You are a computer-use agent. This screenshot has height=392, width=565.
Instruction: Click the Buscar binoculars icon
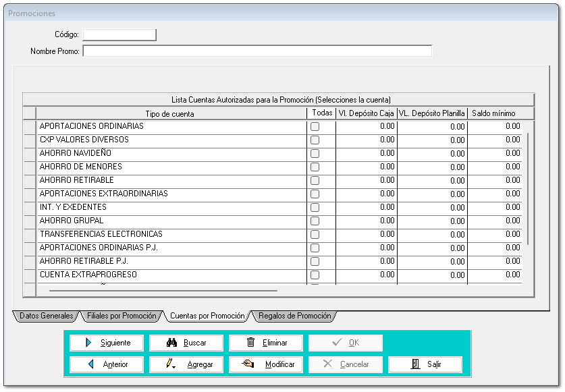(171, 343)
